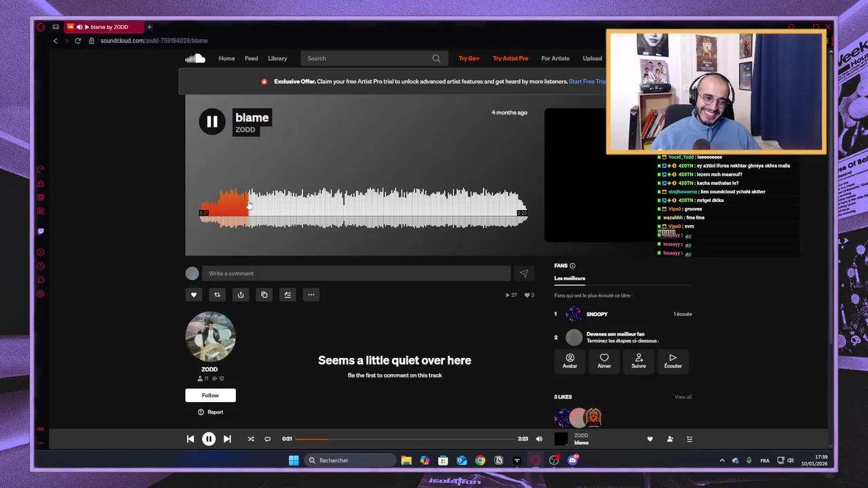Viewport: 868px width, 488px height.
Task: Report the track via the Report link
Action: [x=210, y=412]
